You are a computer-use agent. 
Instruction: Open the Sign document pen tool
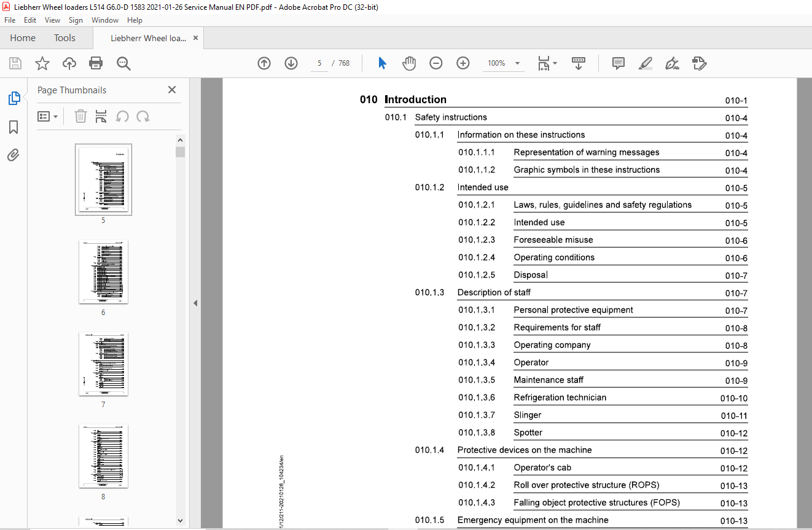(x=673, y=63)
